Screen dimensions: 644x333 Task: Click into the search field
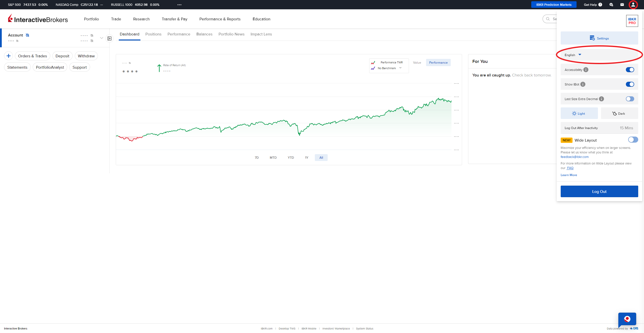(550, 19)
